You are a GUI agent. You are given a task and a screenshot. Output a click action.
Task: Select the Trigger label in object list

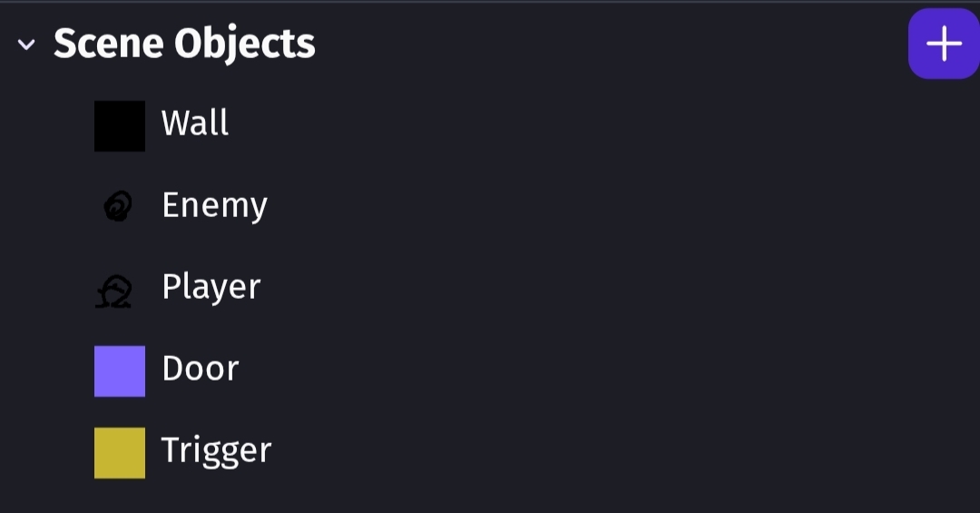[x=216, y=450]
